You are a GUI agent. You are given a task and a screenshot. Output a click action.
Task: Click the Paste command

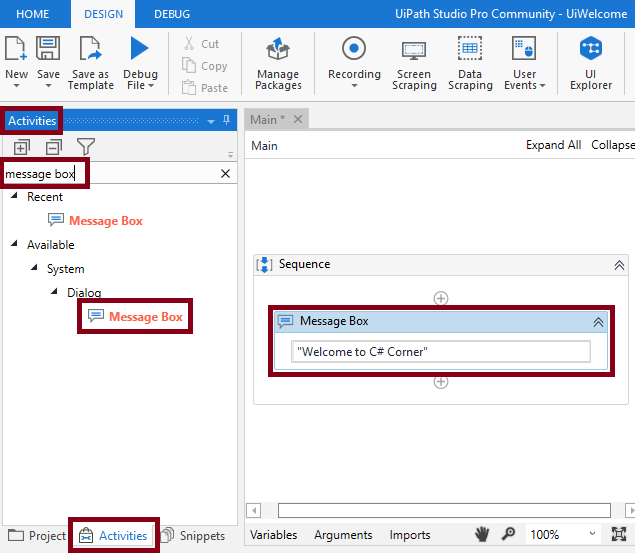(x=205, y=87)
